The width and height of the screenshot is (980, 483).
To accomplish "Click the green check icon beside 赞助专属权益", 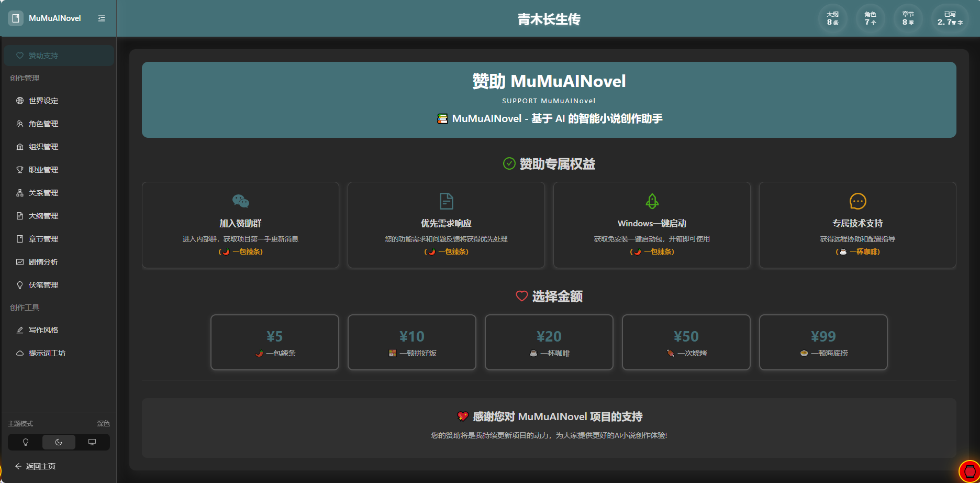I will pos(509,164).
